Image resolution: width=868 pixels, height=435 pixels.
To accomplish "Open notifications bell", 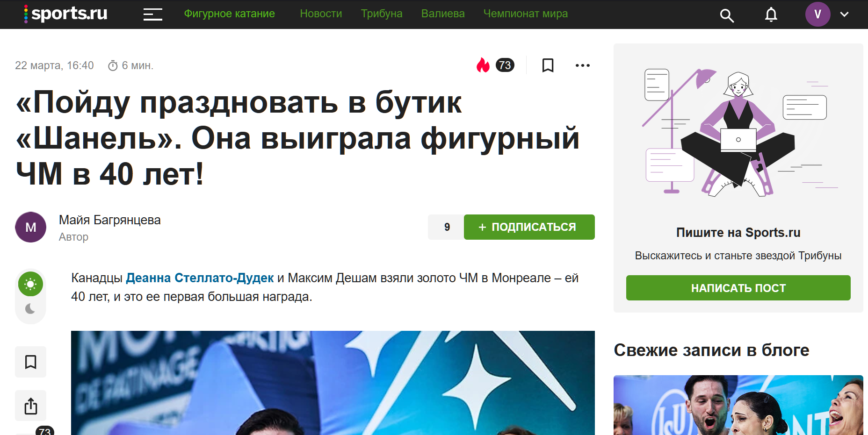I will click(771, 15).
